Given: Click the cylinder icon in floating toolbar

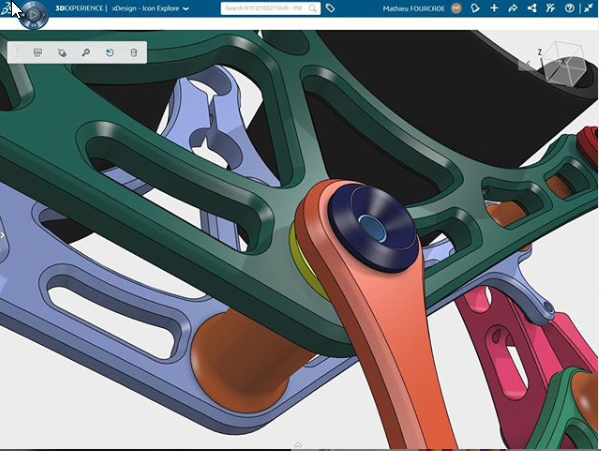Looking at the screenshot, I should 133,52.
